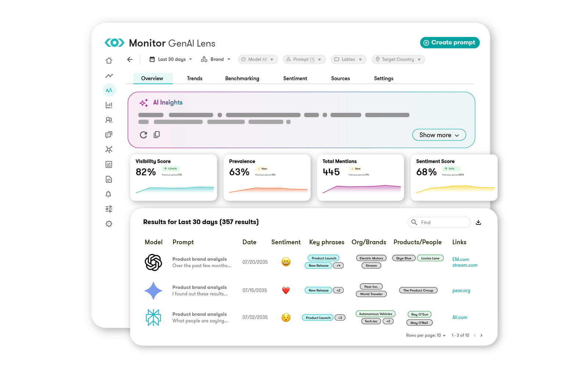Expand the +4 key phrases badge
588x367 pixels.
point(338,266)
